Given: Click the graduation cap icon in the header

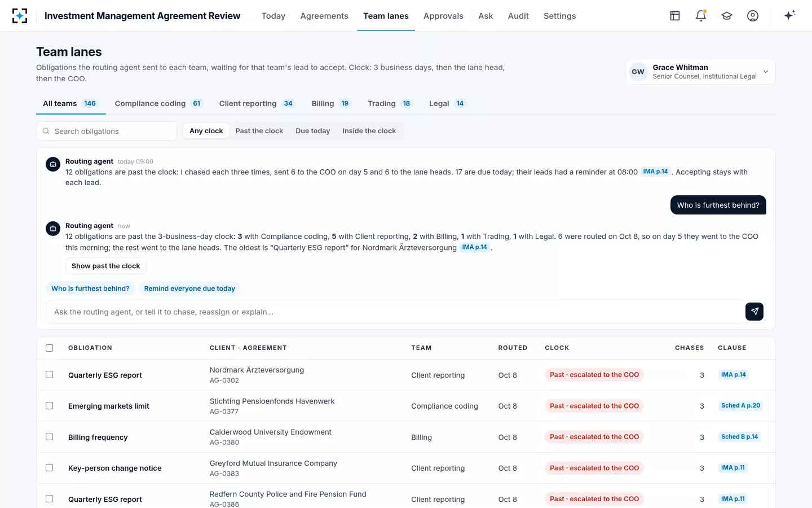Looking at the screenshot, I should [727, 16].
